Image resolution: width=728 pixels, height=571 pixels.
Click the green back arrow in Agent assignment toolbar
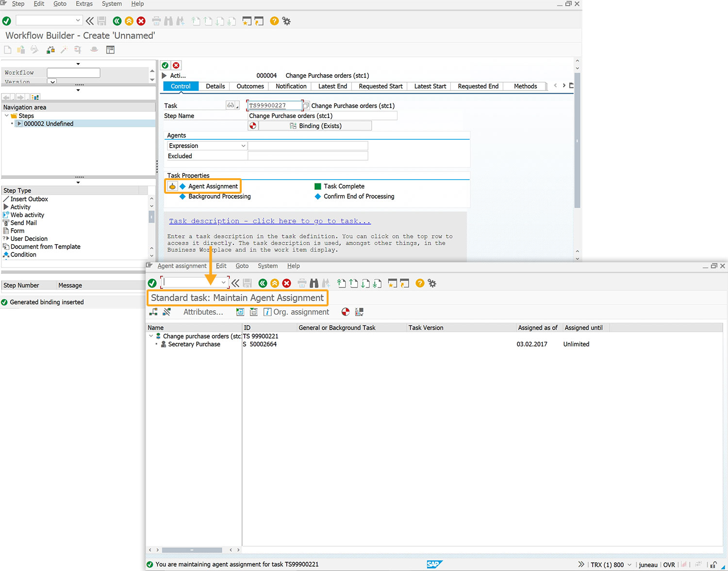point(263,283)
